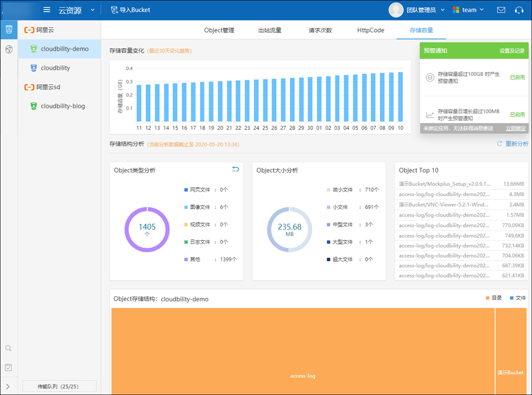Click the 目录 orange legend swatch
Screen dimensions: 532x395
click(488, 298)
